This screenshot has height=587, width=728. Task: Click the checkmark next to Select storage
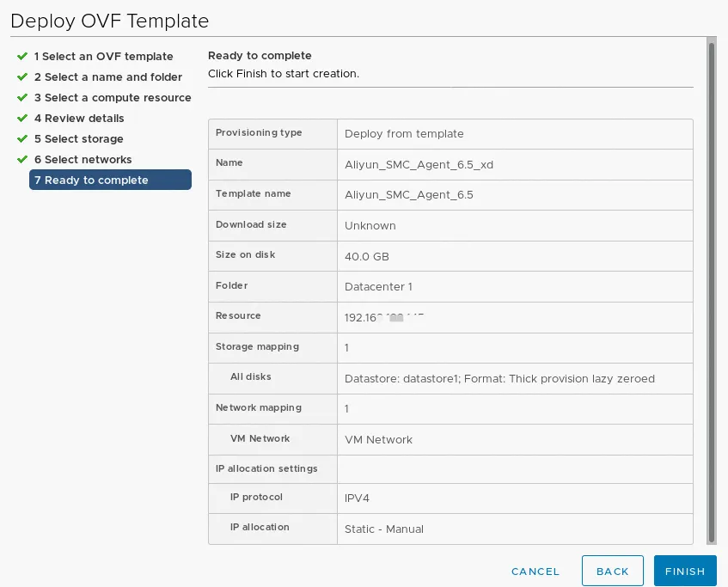tap(22, 138)
